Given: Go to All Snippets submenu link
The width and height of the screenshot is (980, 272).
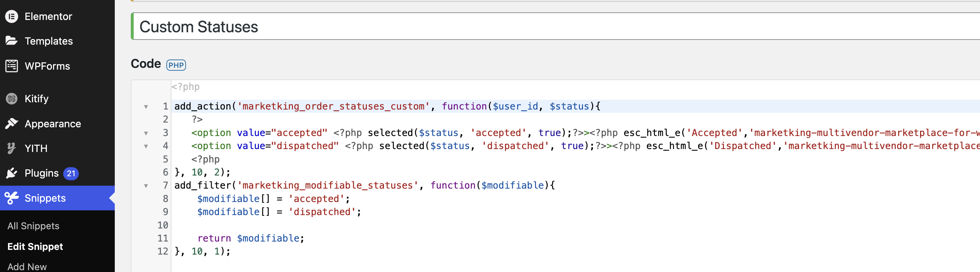Looking at the screenshot, I should point(33,226).
